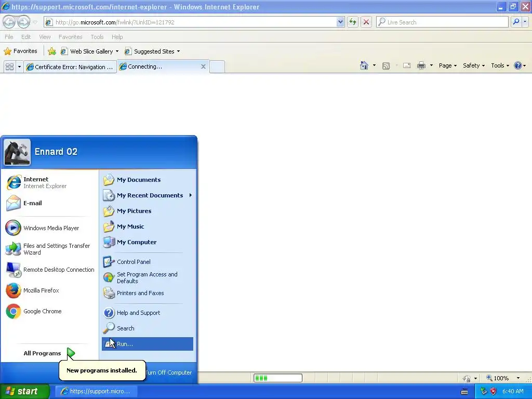Open the Help menu in menu bar
Screen dimensions: 532x399
(x=117, y=37)
